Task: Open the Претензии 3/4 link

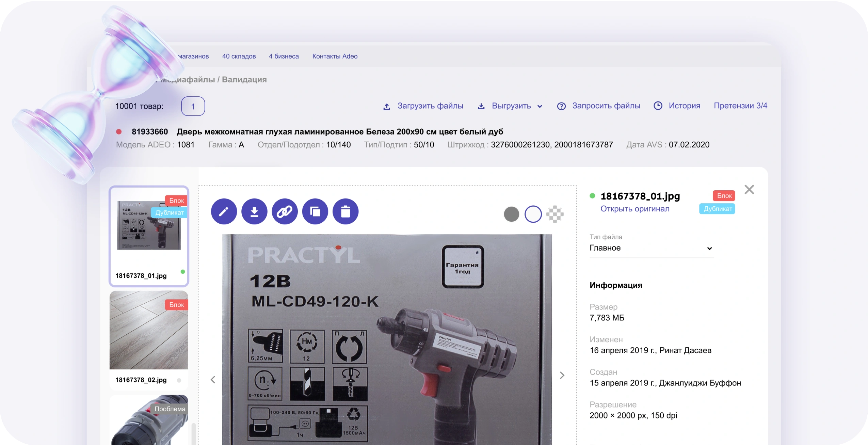Action: click(x=740, y=106)
